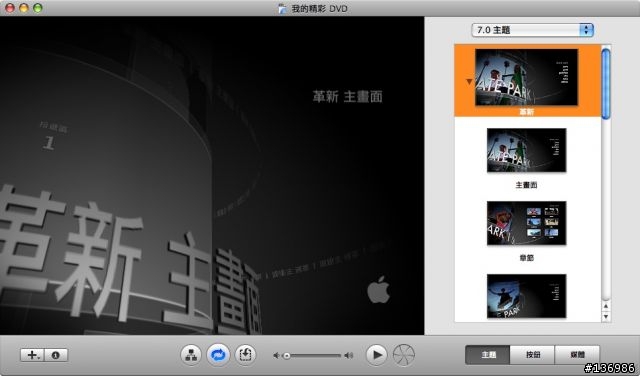Play the DVD preview

click(376, 355)
